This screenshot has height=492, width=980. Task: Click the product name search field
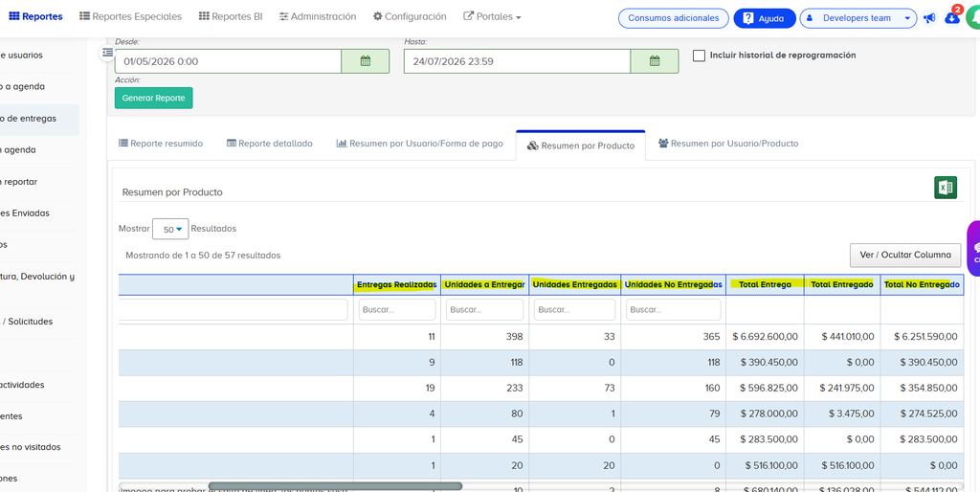tap(233, 309)
